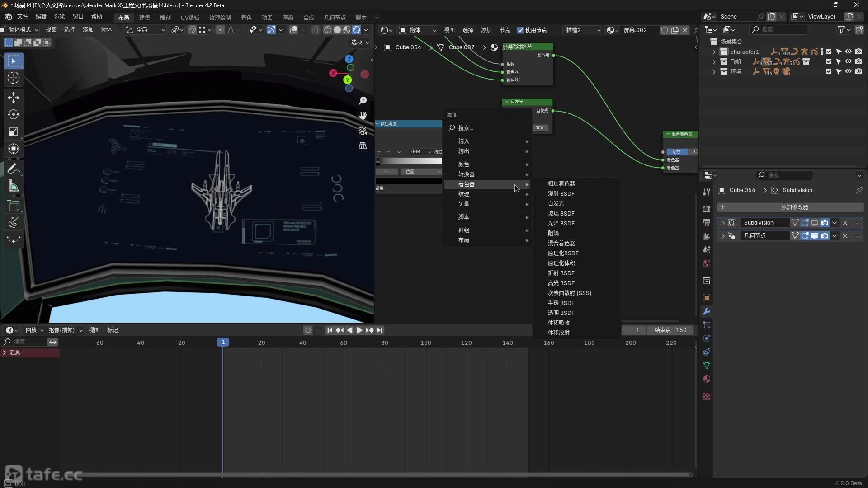Screen dimensions: 868x488
Task: Expand the Subdivision modifier panel
Action: click(723, 223)
